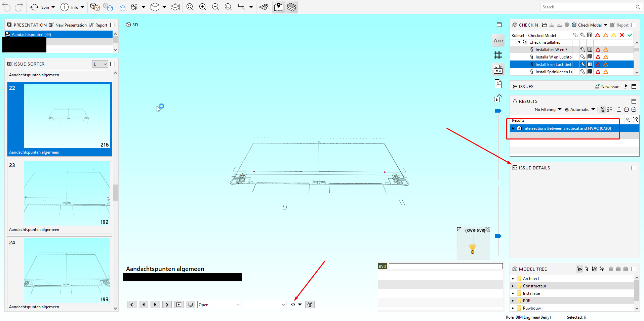
Task: Toggle red X rejected filter in ruleset header
Action: [622, 35]
